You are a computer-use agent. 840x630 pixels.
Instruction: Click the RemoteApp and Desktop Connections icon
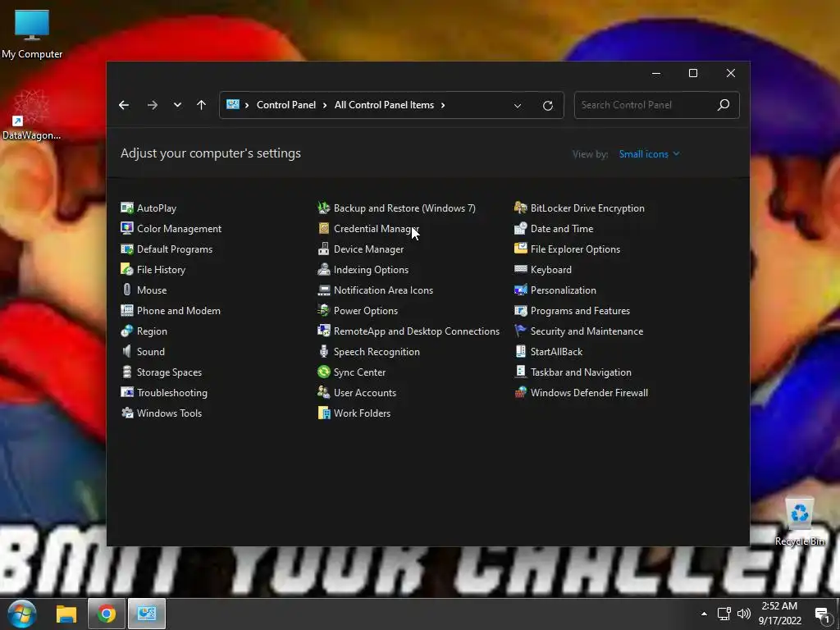323,331
